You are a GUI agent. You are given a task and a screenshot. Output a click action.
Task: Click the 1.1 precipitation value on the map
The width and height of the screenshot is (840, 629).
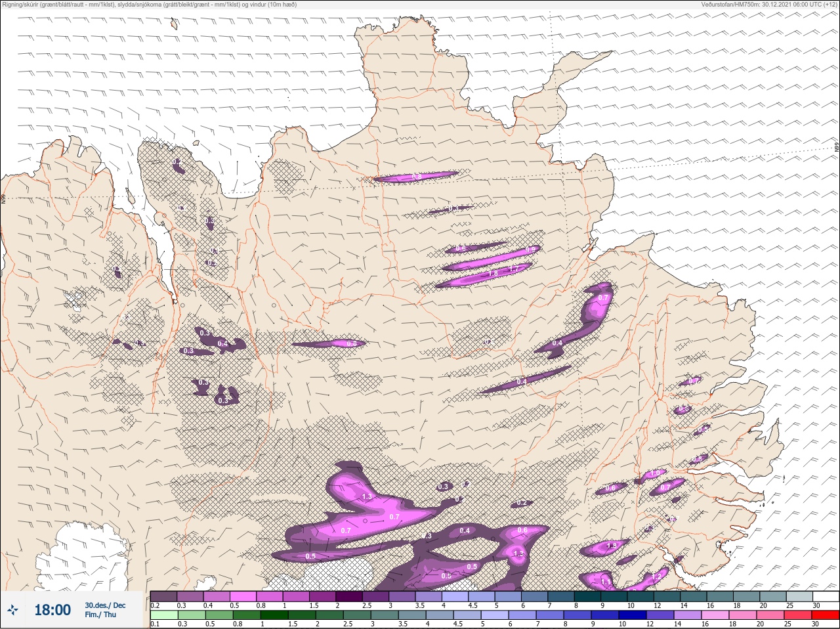606,581
